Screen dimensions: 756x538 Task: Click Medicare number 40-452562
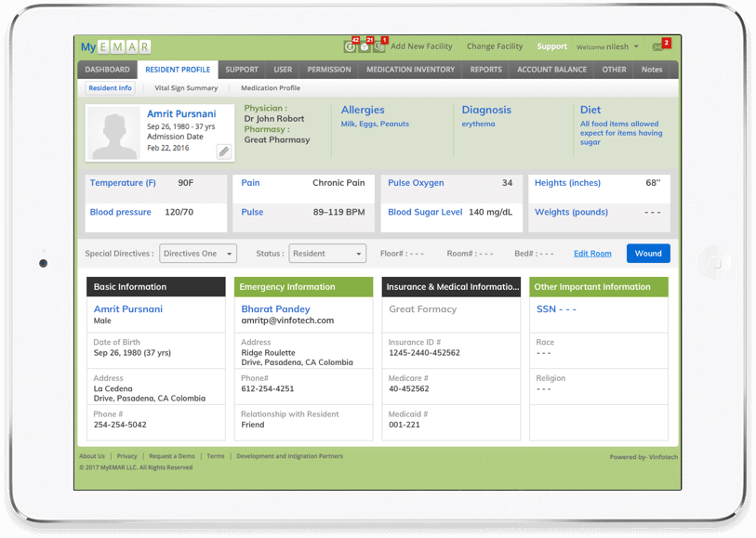point(409,388)
